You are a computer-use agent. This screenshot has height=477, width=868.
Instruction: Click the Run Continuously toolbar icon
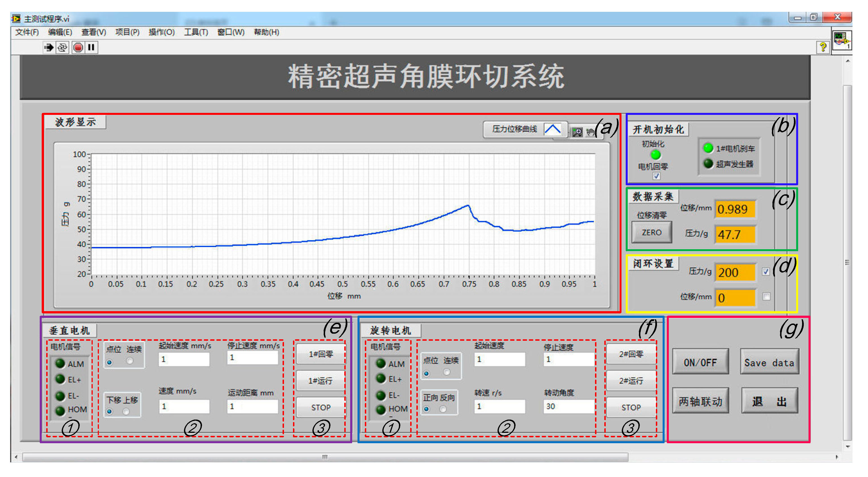(62, 48)
